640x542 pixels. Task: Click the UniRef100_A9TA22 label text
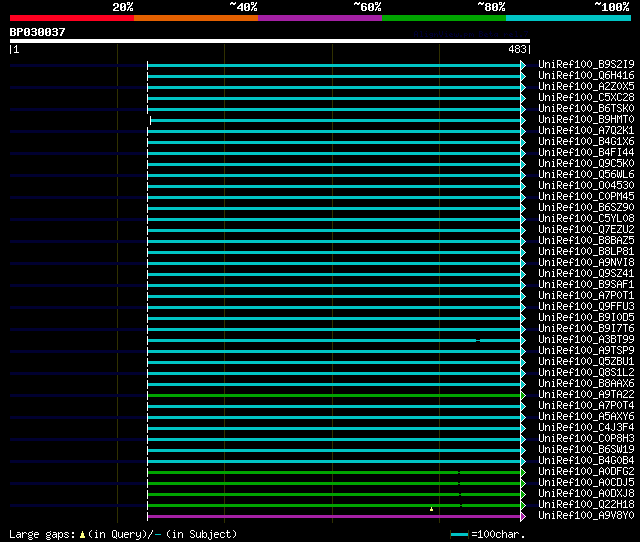click(x=586, y=395)
